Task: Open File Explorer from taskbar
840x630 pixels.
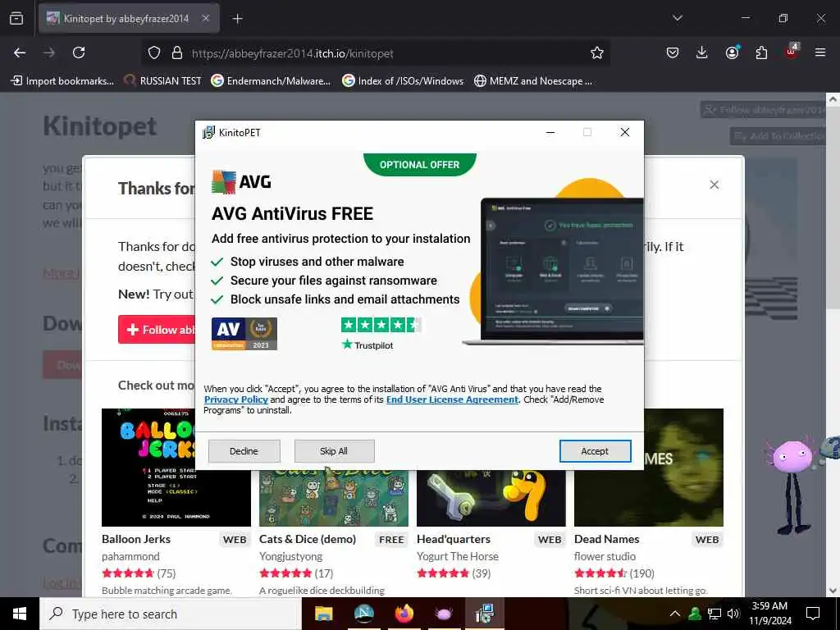Action: [x=323, y=614]
